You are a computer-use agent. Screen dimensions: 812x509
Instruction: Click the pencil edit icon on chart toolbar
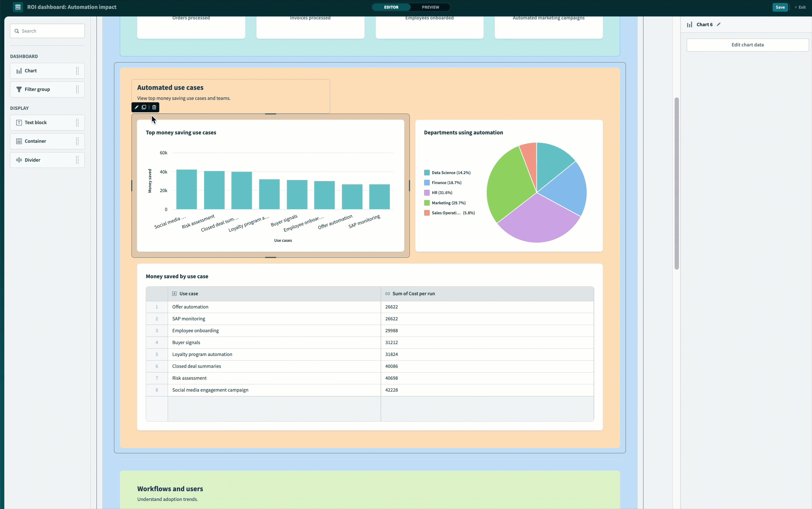(x=136, y=107)
